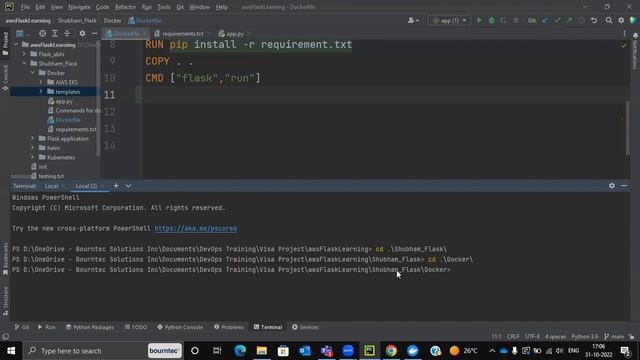Screen dimensions: 640x360
Task: Click the Python 3.9 interpreter in status bar
Action: (584, 336)
